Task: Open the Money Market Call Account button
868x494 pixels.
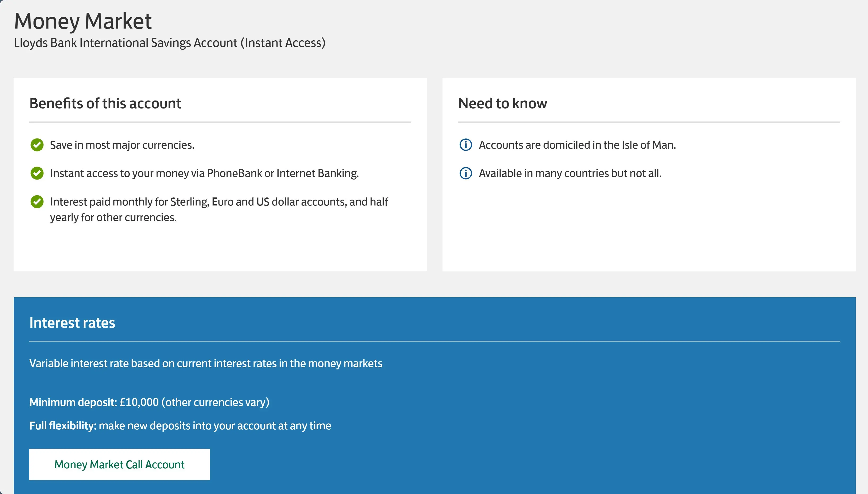Action: pos(119,464)
